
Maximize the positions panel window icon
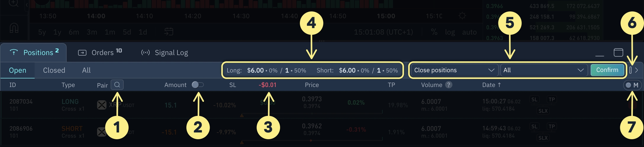[x=618, y=52]
